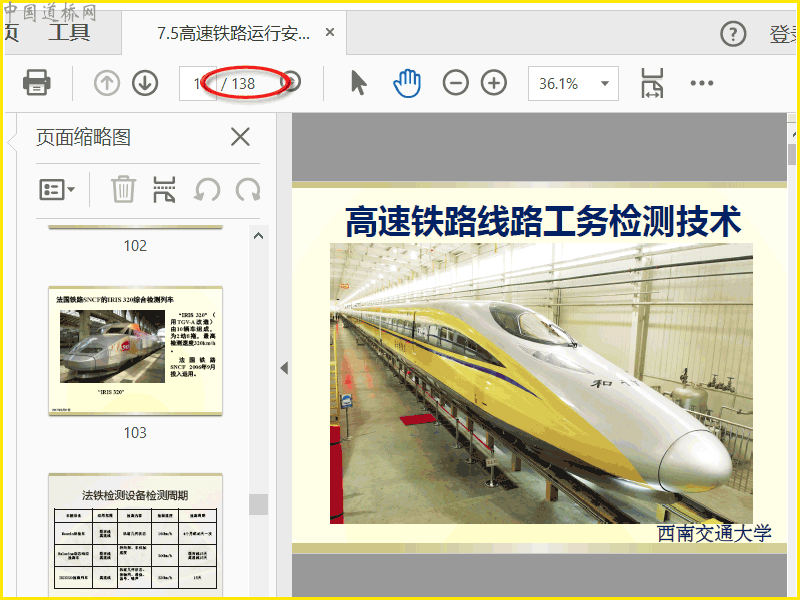Close the 页面缩略图 panel

(x=240, y=137)
